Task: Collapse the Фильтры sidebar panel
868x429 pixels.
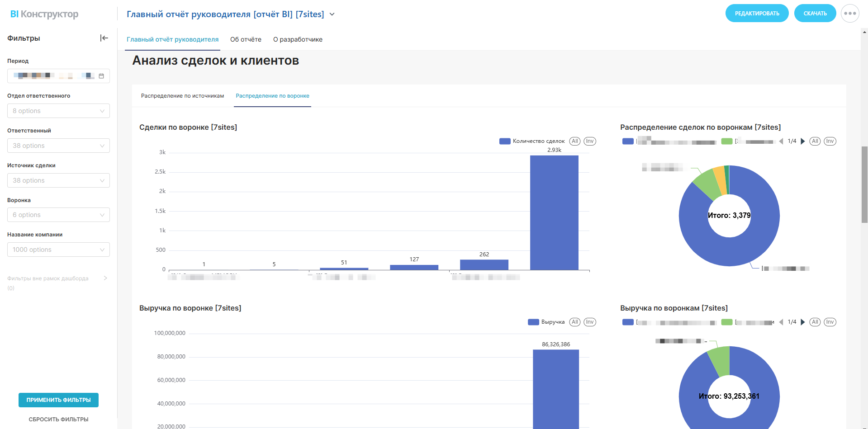Action: pos(104,38)
